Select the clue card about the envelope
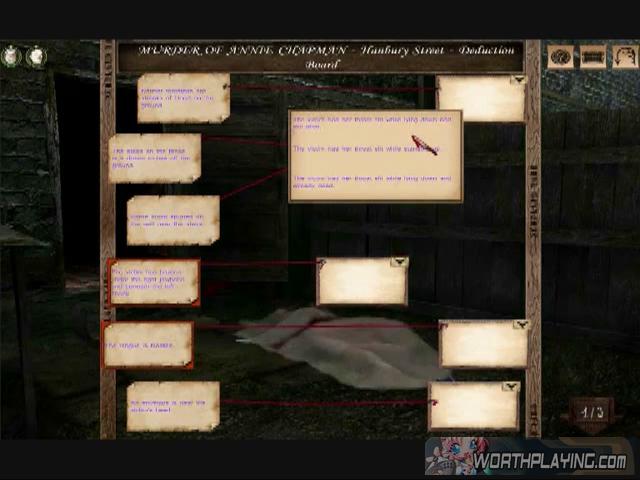 click(172, 406)
